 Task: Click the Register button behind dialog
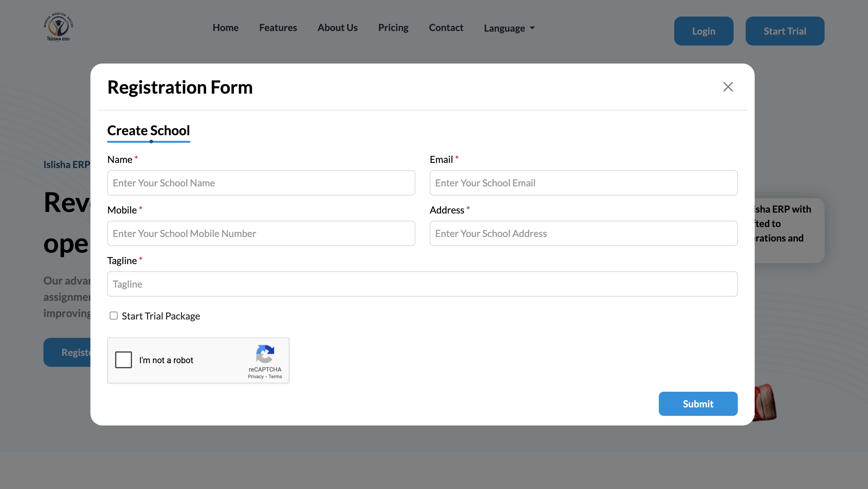[68, 352]
